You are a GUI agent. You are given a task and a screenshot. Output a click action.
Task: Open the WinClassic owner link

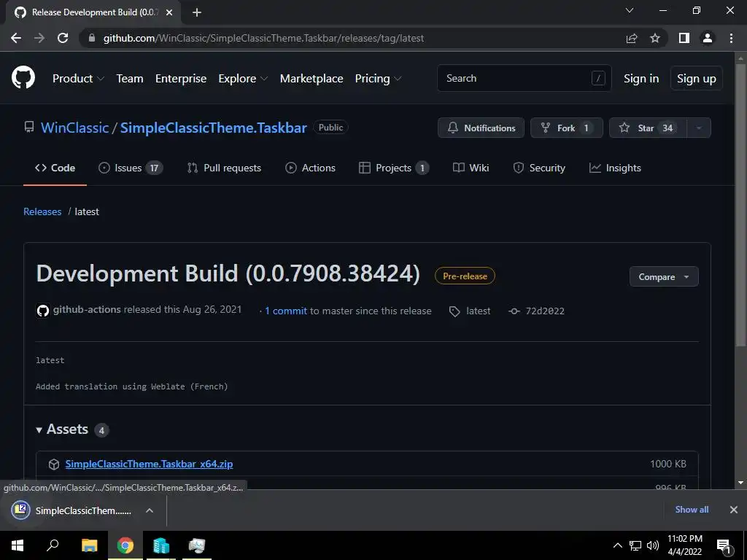tap(75, 128)
